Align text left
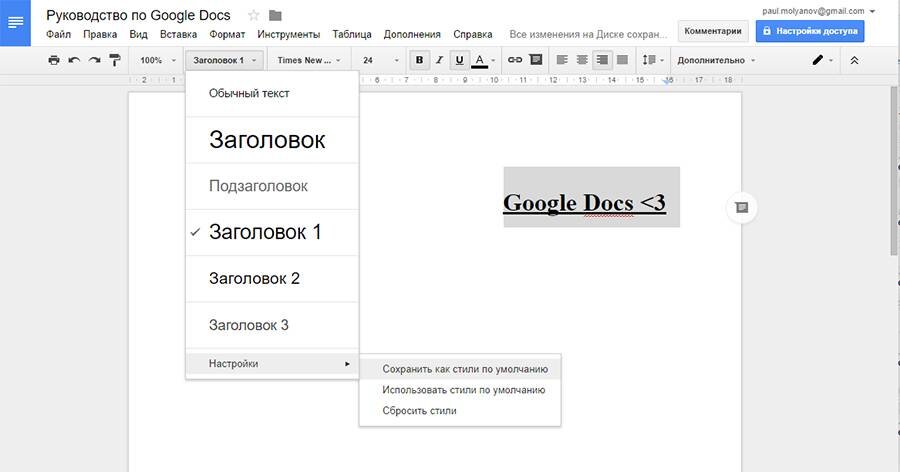This screenshot has width=900, height=472. pyautogui.click(x=562, y=60)
